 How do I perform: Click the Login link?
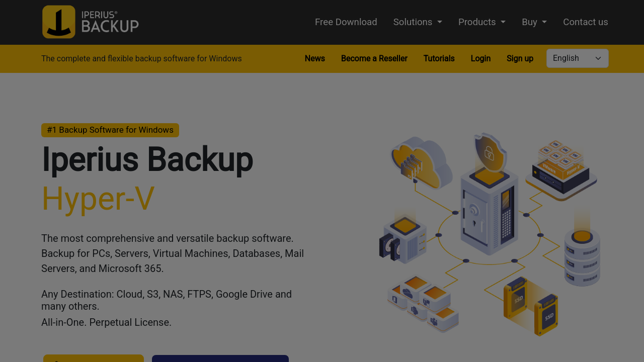(x=480, y=58)
